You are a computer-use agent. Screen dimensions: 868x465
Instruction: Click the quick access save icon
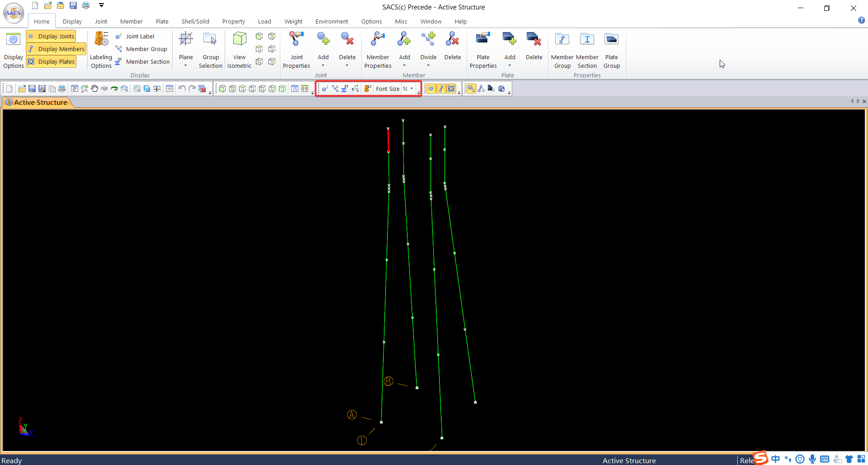pyautogui.click(x=73, y=5)
